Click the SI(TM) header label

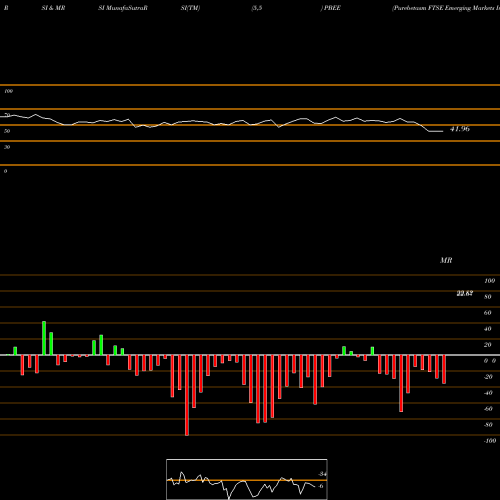[x=190, y=8]
